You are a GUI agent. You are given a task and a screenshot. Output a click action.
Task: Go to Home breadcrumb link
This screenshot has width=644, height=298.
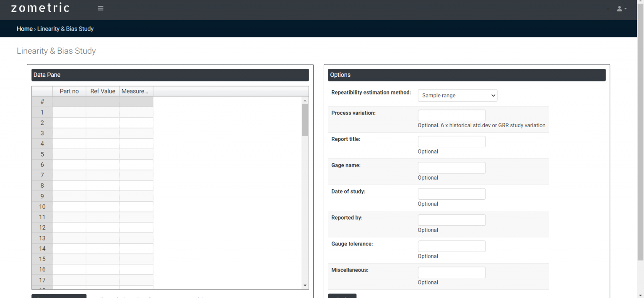pyautogui.click(x=24, y=29)
